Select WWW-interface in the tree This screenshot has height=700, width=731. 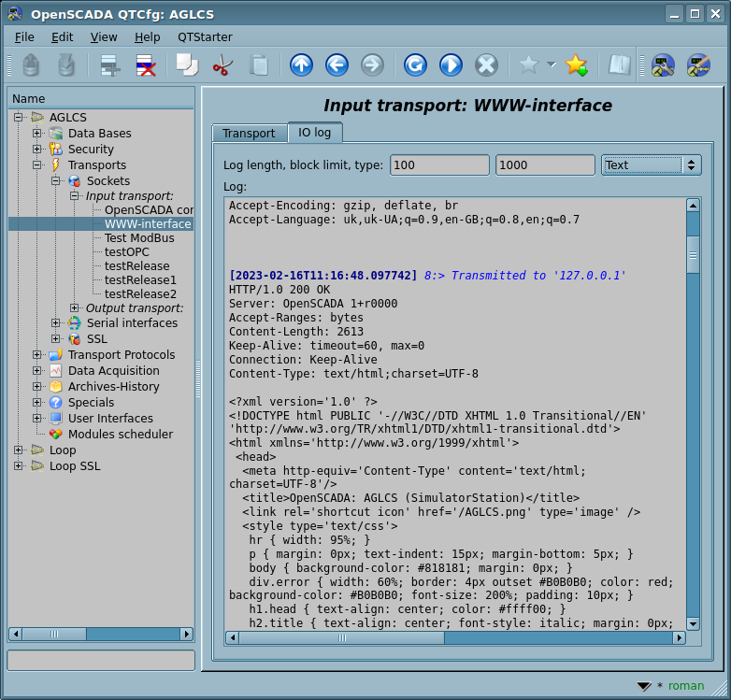[x=148, y=223]
